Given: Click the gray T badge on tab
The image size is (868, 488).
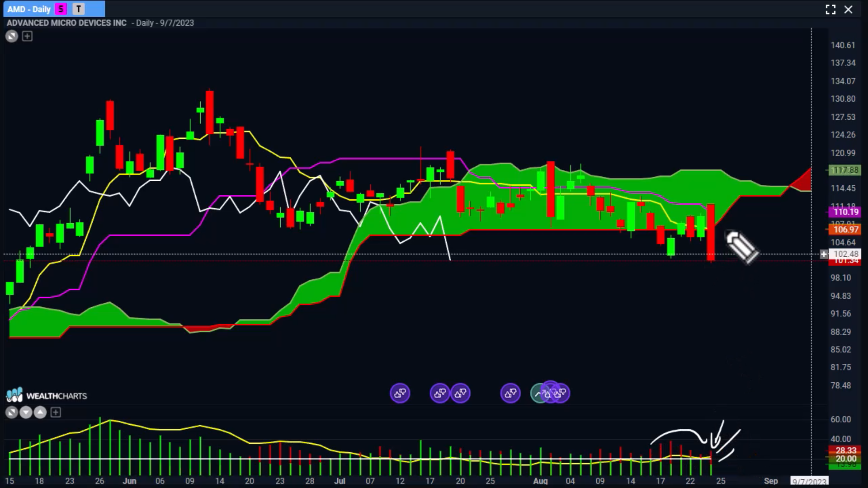Looking at the screenshot, I should 79,9.
